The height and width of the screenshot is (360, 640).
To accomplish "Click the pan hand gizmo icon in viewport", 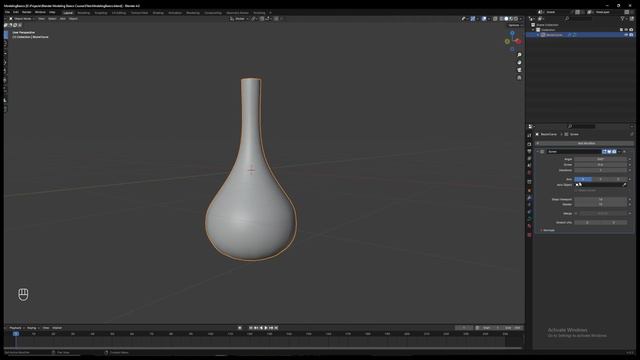I will pyautogui.click(x=519, y=62).
